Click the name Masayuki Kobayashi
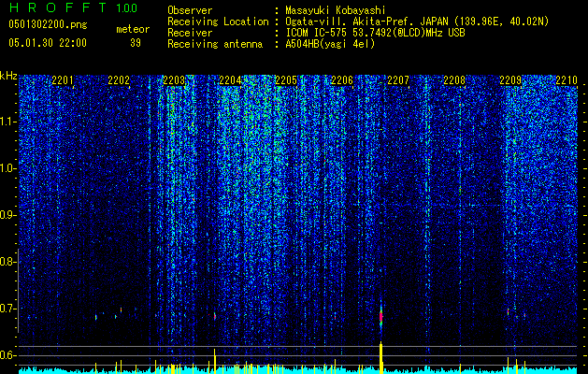Viewport: 588px width, 374px height. 335,10
